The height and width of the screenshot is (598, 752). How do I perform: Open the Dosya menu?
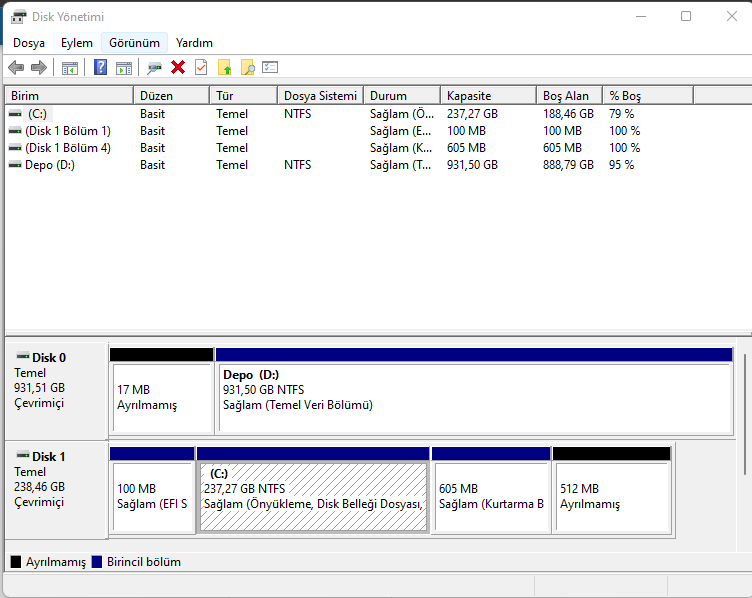(29, 43)
